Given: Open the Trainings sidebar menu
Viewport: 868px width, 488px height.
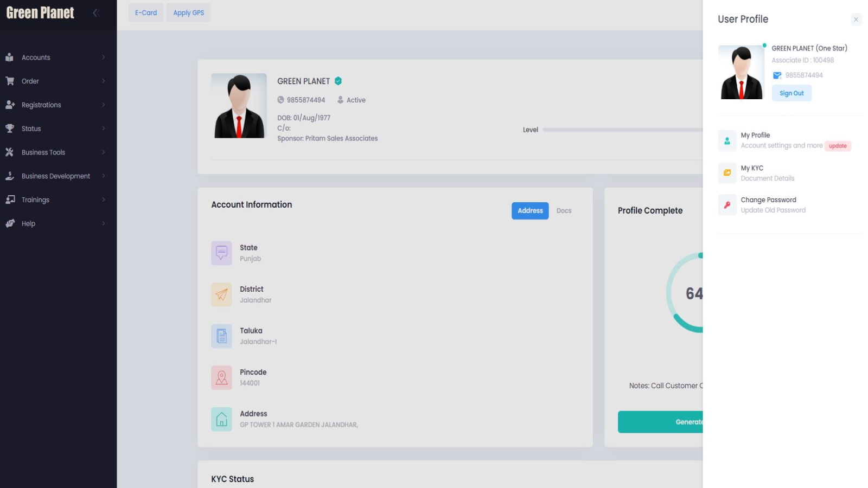Looking at the screenshot, I should [54, 200].
